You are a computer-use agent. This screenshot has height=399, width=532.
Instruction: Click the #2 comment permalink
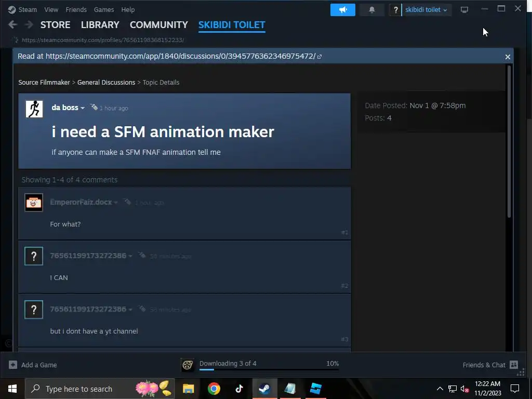pos(345,286)
